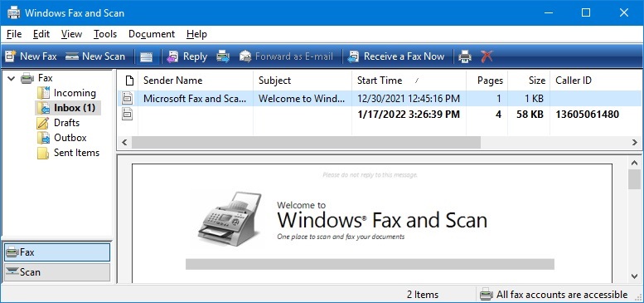This screenshot has width=644, height=303.
Task: Click the fax machine image in preview
Action: [230, 218]
